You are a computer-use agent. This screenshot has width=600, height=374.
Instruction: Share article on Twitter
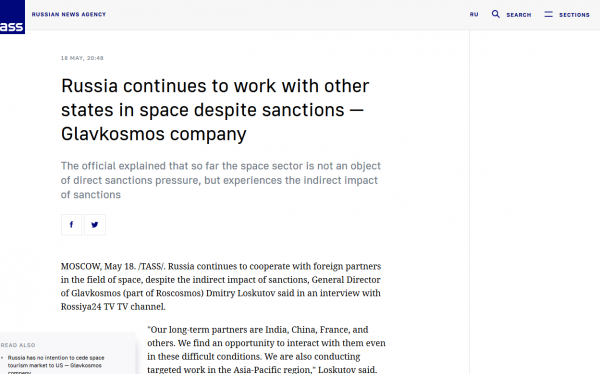click(95, 225)
